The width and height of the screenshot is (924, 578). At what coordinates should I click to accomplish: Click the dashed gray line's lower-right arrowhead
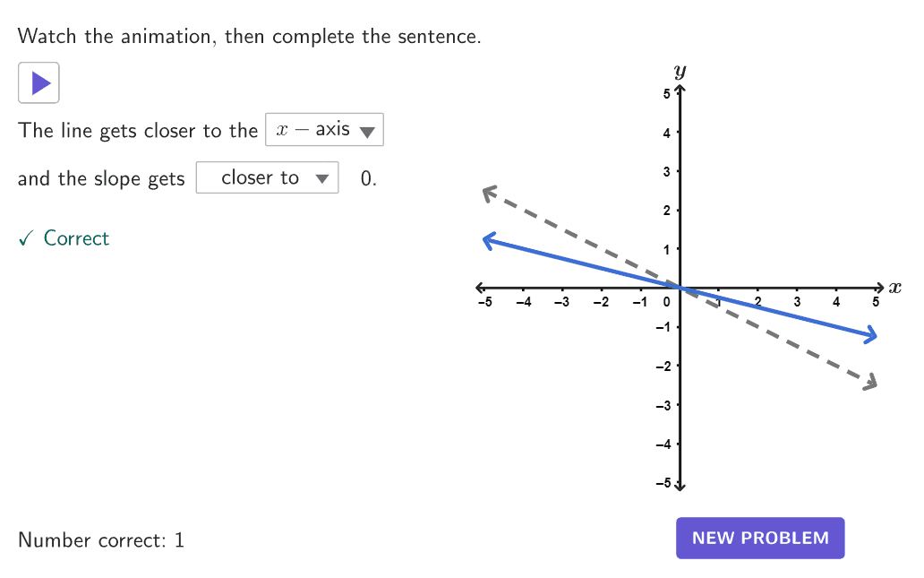[x=869, y=383]
